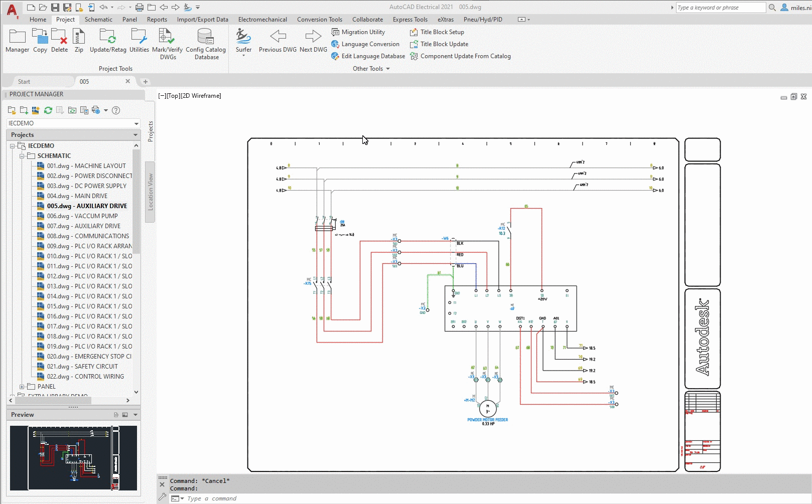This screenshot has height=504, width=812.
Task: Open Import/Export Data ribbon tab
Action: pyautogui.click(x=202, y=20)
